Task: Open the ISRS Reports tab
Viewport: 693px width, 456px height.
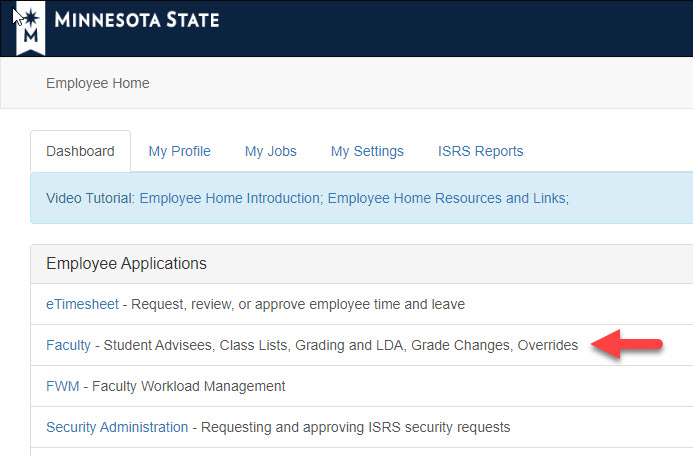Action: coord(480,151)
